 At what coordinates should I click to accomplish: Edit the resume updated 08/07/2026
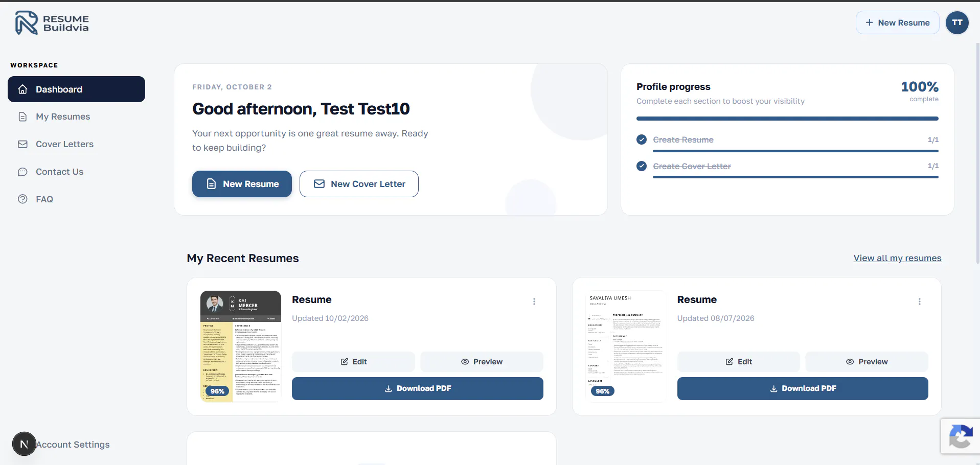point(738,362)
